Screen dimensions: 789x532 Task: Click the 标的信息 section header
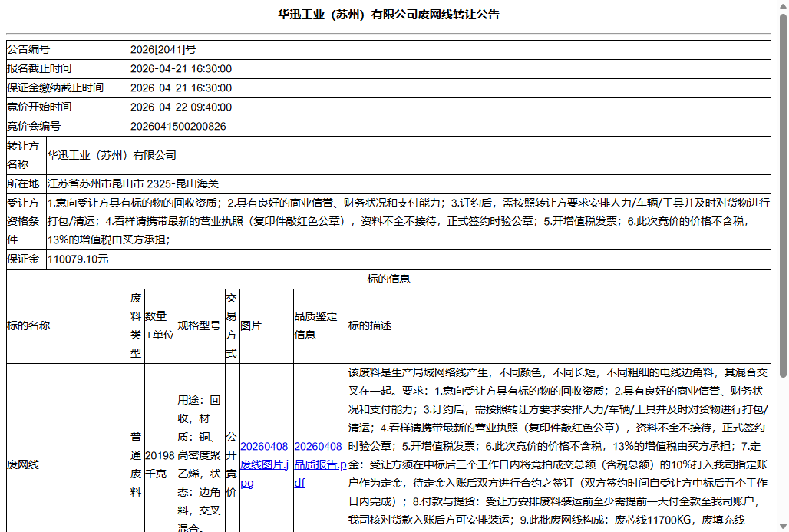click(x=388, y=279)
